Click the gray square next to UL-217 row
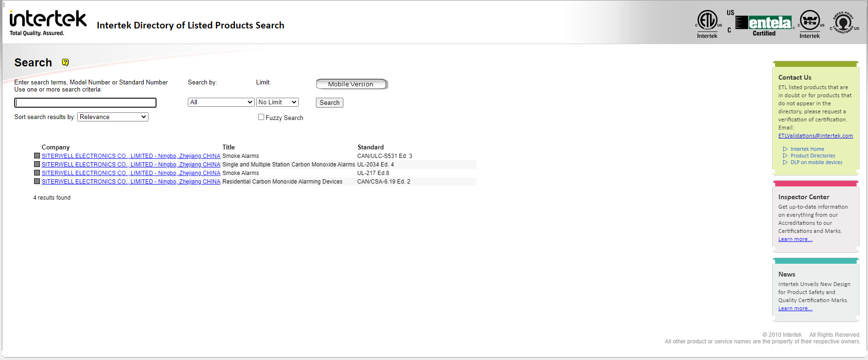This screenshot has height=360, width=868. click(x=37, y=173)
